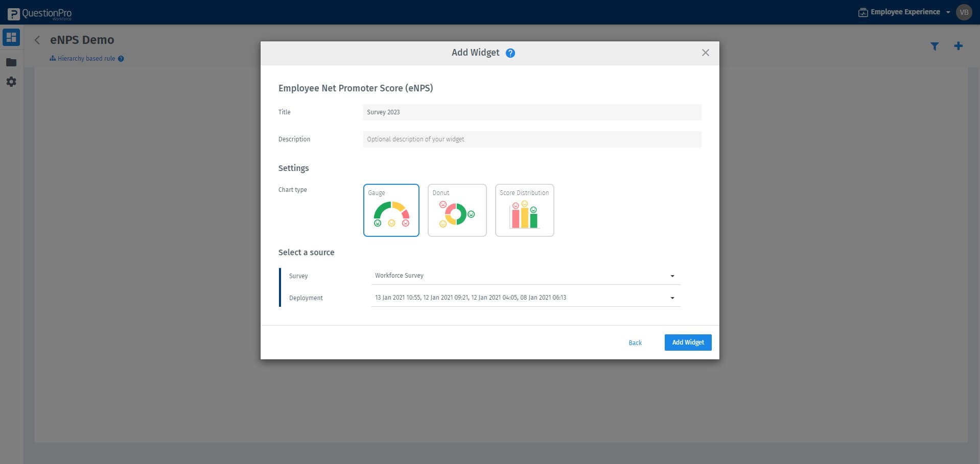Screen dimensions: 980x464
Task: Click the back arrow next to eNPS Demo
Action: pyautogui.click(x=37, y=40)
